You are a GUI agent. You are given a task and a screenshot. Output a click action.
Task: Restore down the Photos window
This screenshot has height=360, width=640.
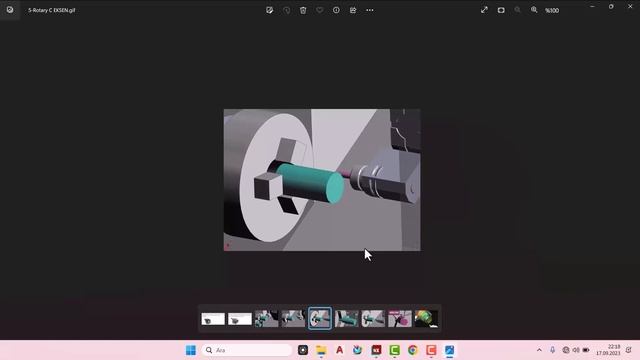611,7
